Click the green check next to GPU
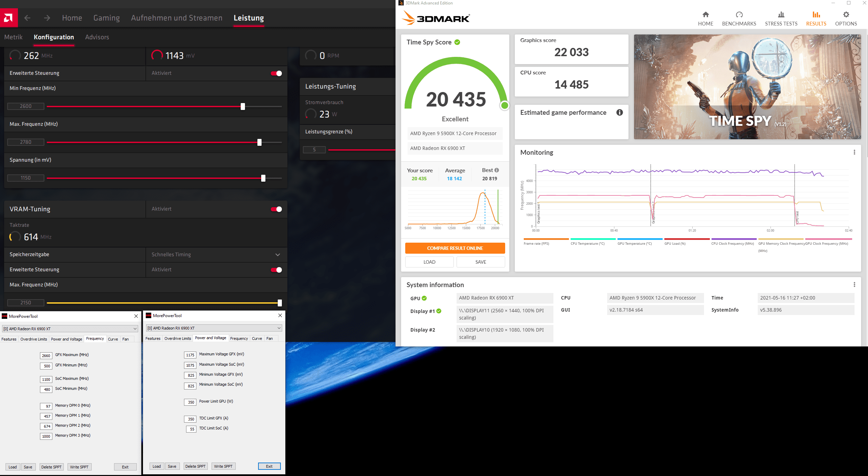This screenshot has height=476, width=868. click(x=424, y=298)
